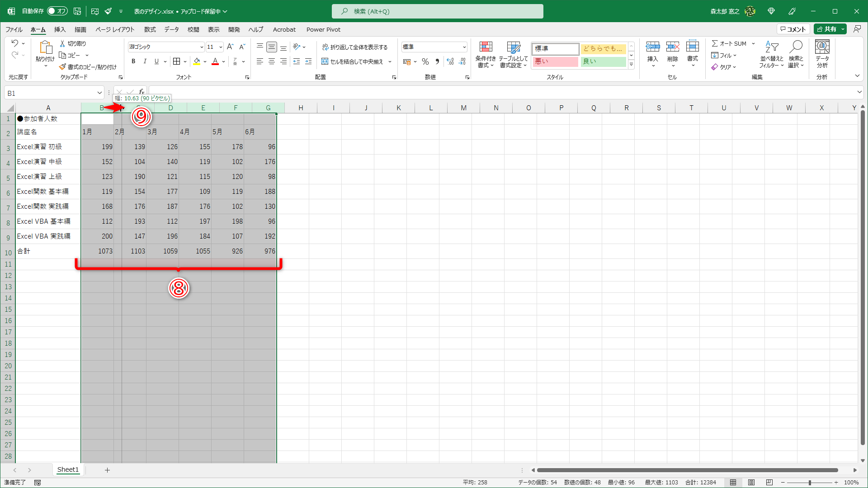868x488 pixels.
Task: Click the Italic formatting icon
Action: coord(145,61)
